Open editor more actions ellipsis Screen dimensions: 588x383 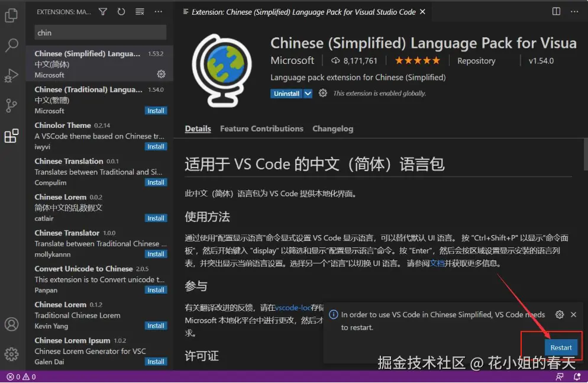574,12
